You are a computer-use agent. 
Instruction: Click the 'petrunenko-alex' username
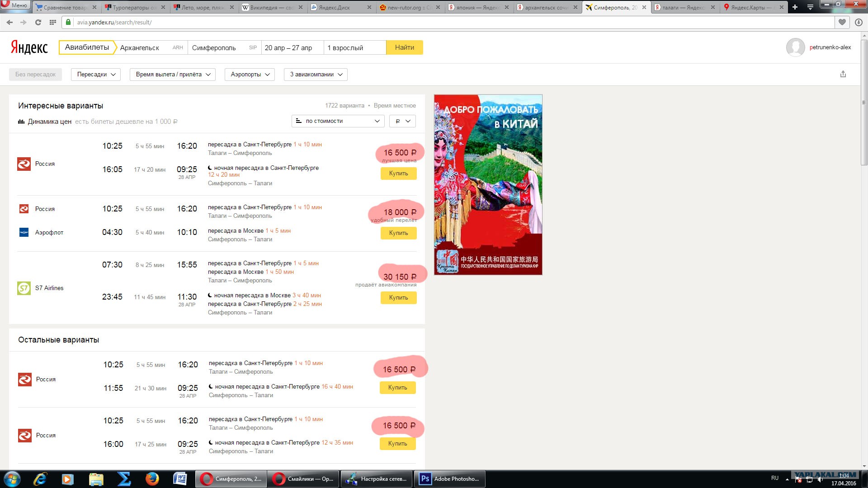pyautogui.click(x=830, y=47)
